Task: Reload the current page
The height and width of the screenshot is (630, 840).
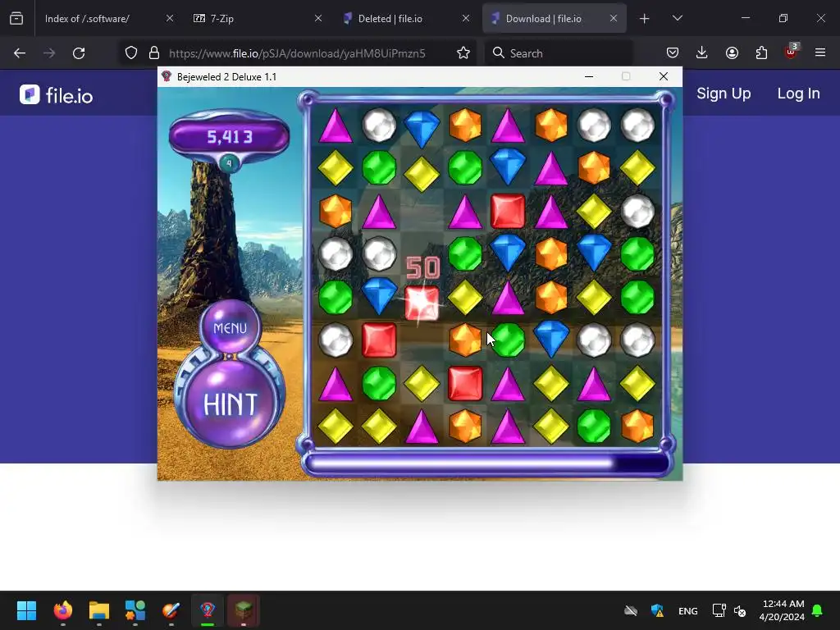Action: (79, 53)
